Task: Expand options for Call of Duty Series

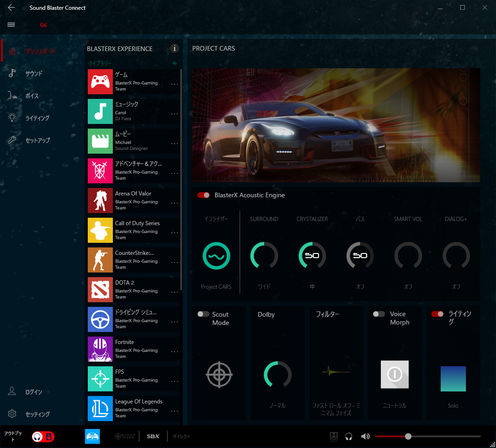Action: (x=175, y=233)
